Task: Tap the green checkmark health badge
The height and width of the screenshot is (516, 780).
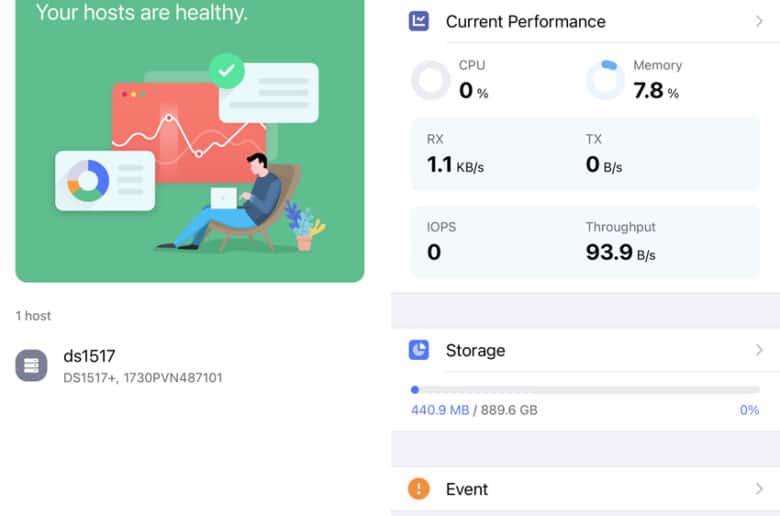Action: pyautogui.click(x=227, y=71)
